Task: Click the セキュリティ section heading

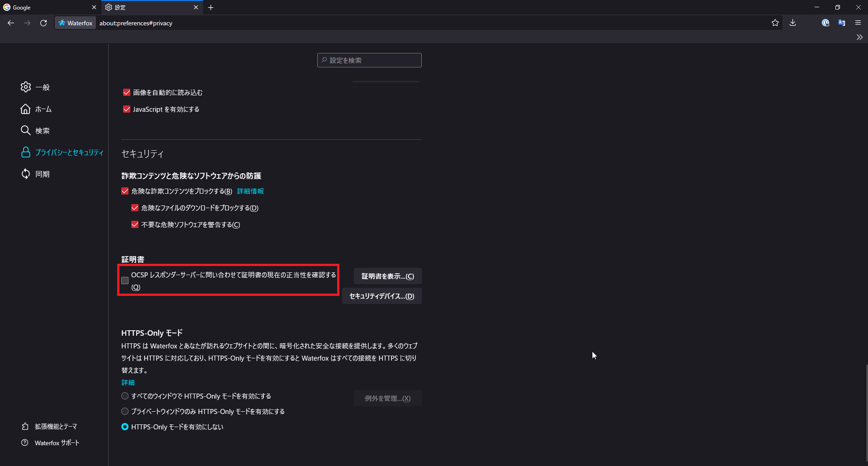Action: click(143, 154)
